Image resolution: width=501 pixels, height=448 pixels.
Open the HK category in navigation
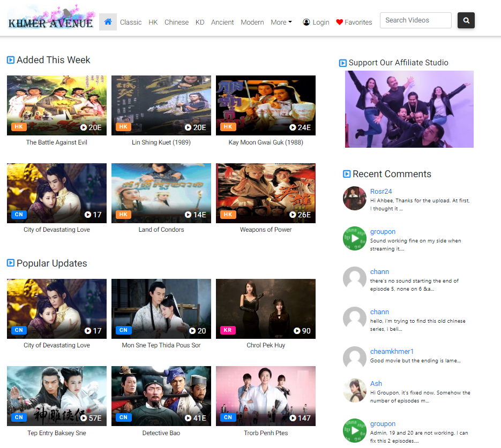click(153, 22)
